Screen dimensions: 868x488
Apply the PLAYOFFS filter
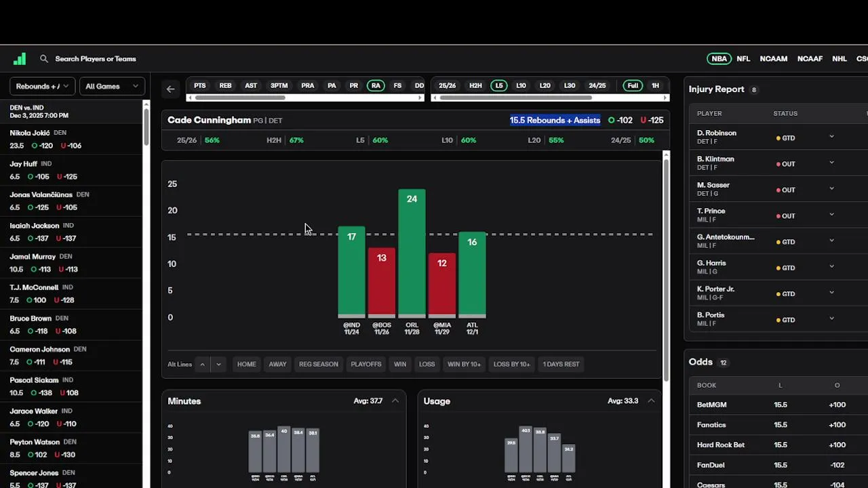tap(366, 364)
